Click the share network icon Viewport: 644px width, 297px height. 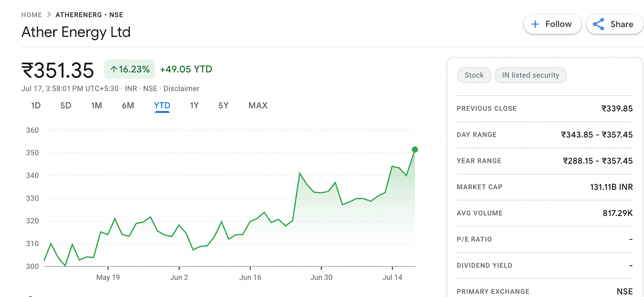pyautogui.click(x=598, y=24)
